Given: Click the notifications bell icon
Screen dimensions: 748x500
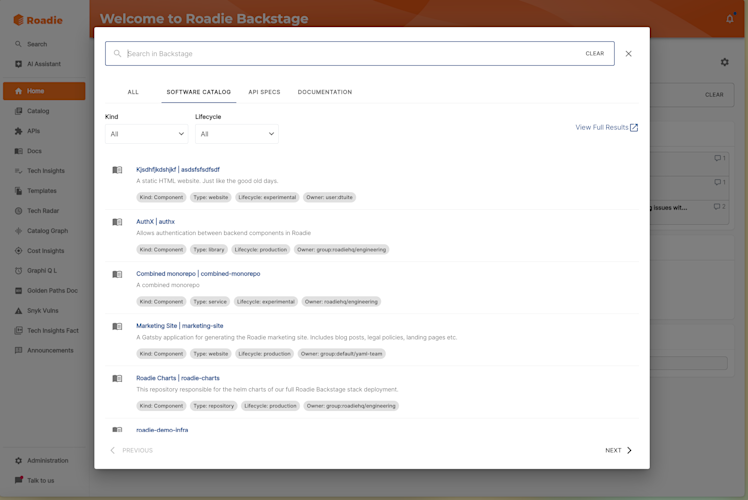Looking at the screenshot, I should click(730, 19).
